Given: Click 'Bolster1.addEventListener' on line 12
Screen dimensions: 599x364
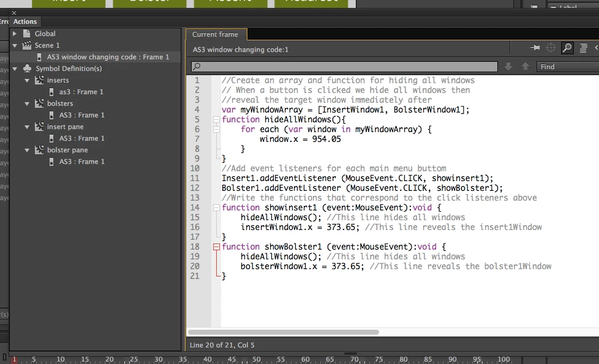Looking at the screenshot, I should pos(281,188).
